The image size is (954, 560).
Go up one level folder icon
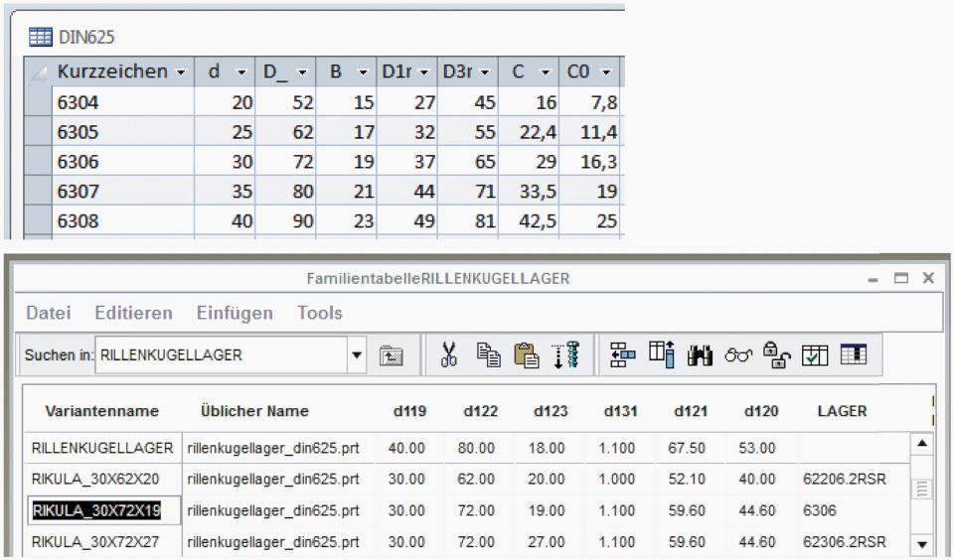point(392,355)
